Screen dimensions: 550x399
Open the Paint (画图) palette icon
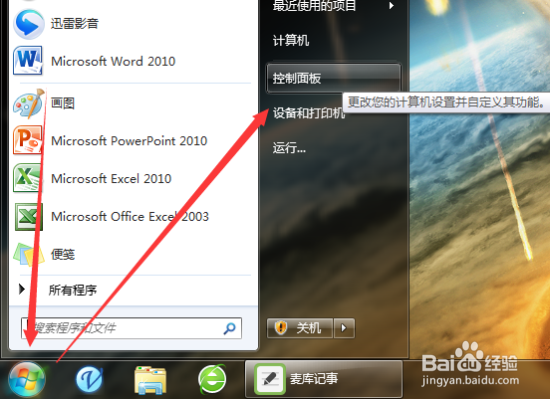pos(29,103)
